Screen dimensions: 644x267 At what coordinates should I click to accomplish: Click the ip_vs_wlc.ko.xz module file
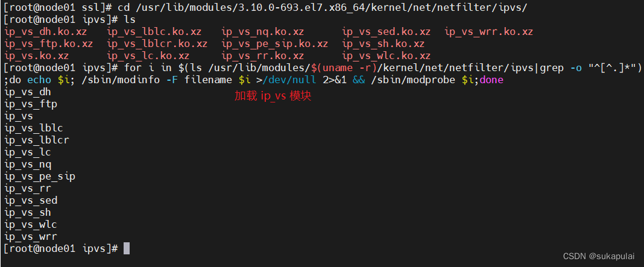[387, 55]
